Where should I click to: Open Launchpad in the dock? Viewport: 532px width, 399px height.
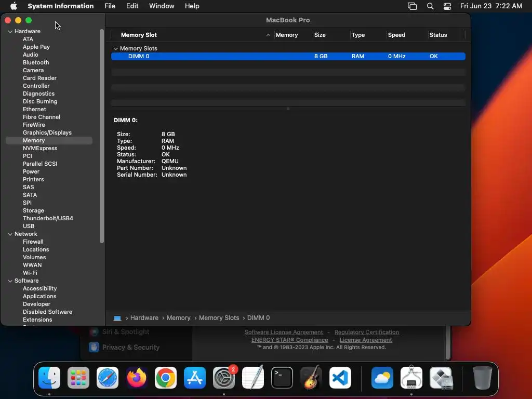[78, 378]
